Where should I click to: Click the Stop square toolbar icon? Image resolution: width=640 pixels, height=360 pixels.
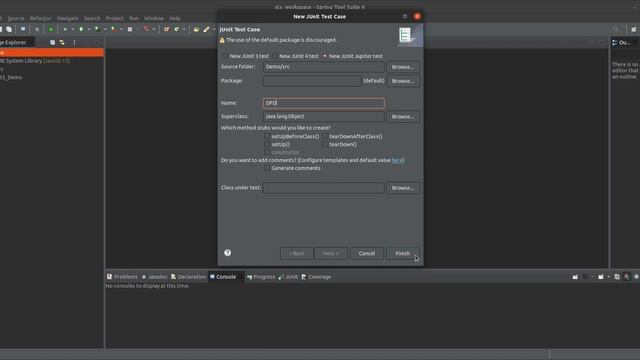[130, 29]
